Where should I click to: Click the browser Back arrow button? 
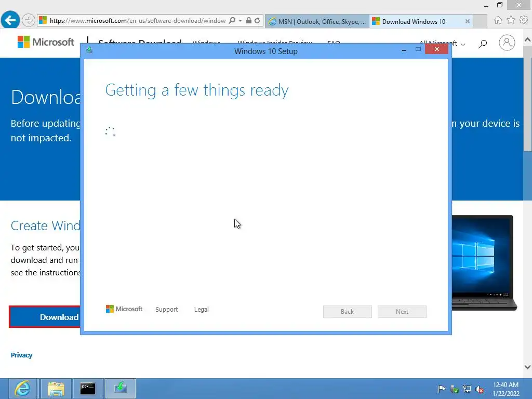click(10, 20)
